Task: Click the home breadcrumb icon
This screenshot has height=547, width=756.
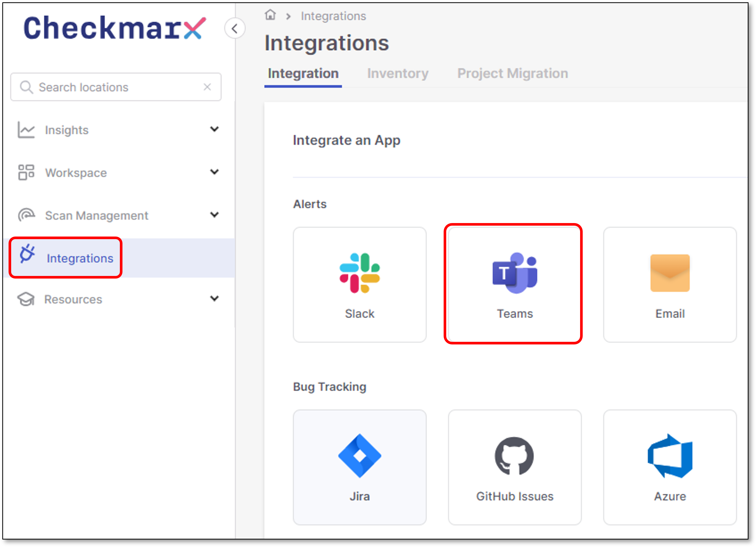Action: pos(270,15)
